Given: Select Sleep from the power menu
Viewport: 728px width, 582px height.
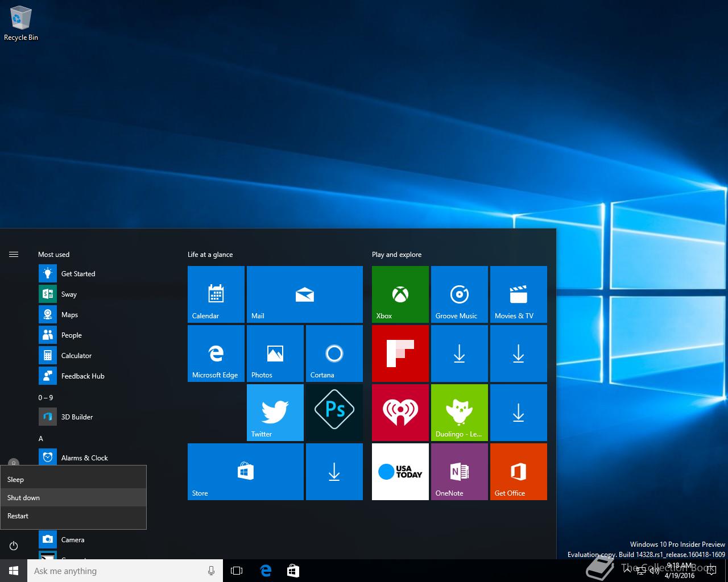Looking at the screenshot, I should coord(73,480).
